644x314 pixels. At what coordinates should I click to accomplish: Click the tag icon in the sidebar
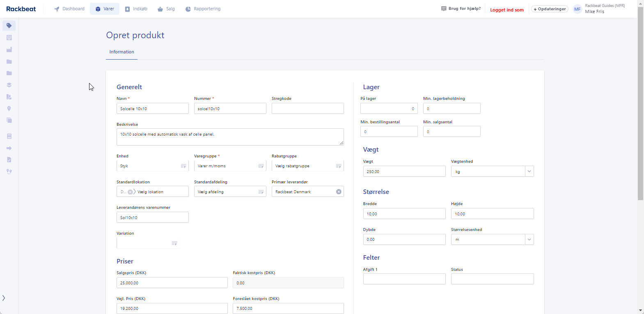[9, 25]
